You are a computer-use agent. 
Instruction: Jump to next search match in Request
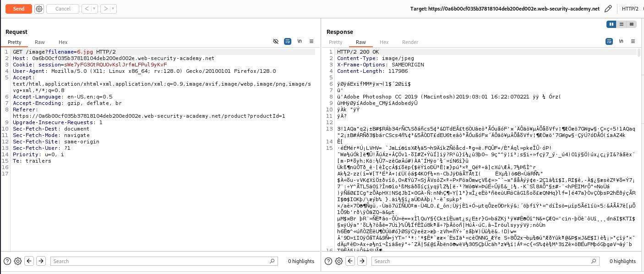41,261
